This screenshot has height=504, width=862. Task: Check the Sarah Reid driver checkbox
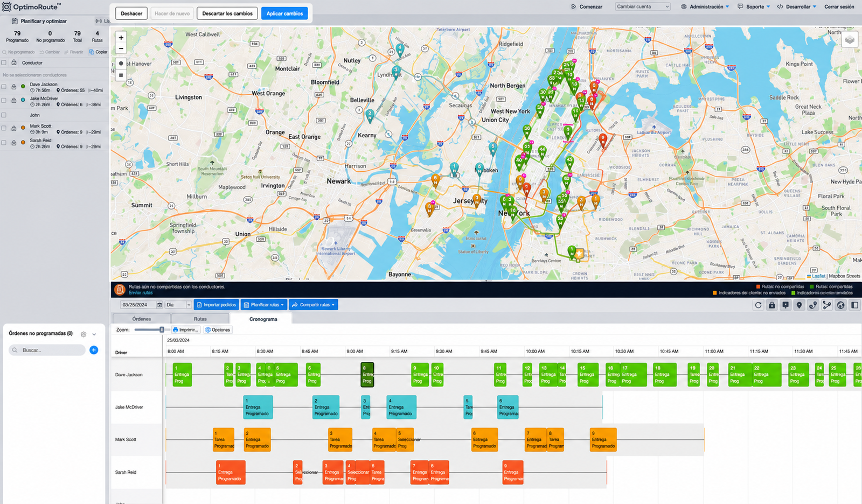point(4,143)
